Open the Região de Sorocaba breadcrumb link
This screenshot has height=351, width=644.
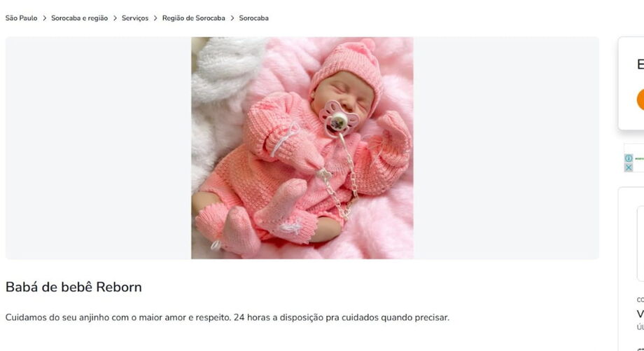193,18
